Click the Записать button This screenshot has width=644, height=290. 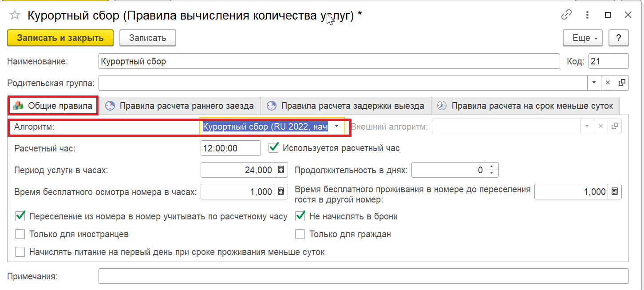[x=148, y=38]
